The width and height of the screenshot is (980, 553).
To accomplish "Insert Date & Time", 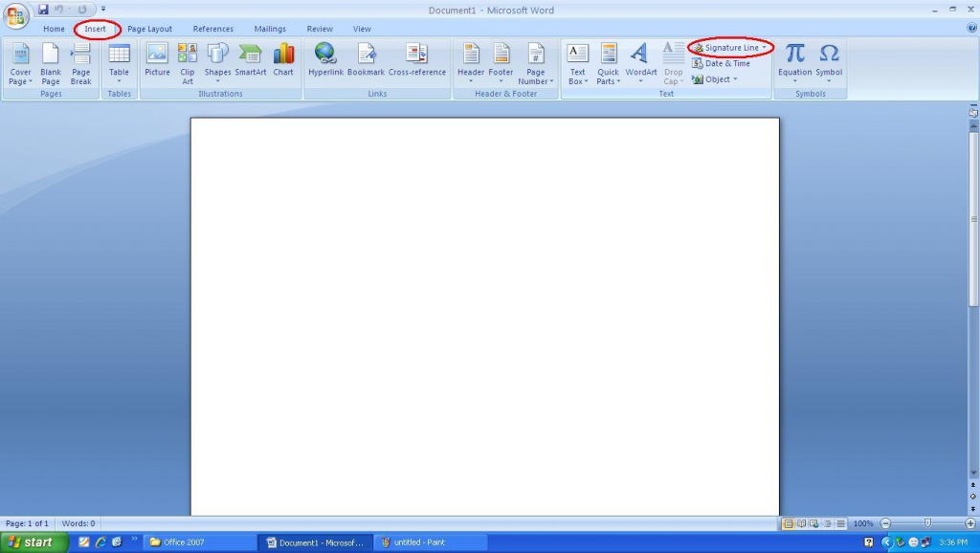I will tap(721, 63).
